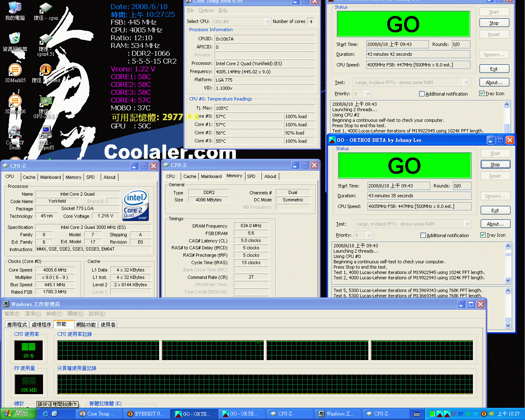Screen dimensions: 525x420
Task: Open About tab in CPU-Z window showing Memory
Action: tap(270, 176)
